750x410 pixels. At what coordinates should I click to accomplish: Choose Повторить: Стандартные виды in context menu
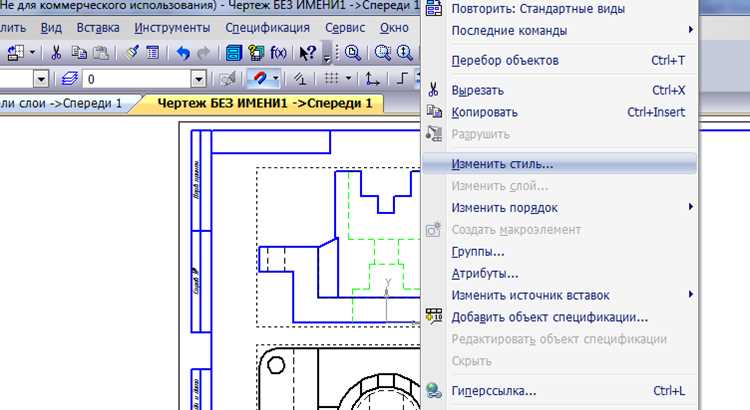560,9
